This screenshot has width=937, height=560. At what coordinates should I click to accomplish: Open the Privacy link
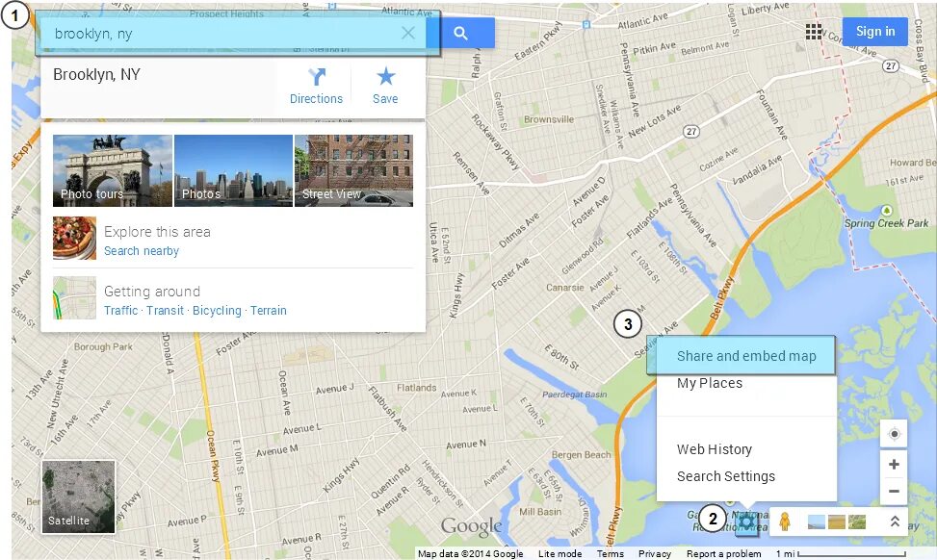click(x=654, y=553)
